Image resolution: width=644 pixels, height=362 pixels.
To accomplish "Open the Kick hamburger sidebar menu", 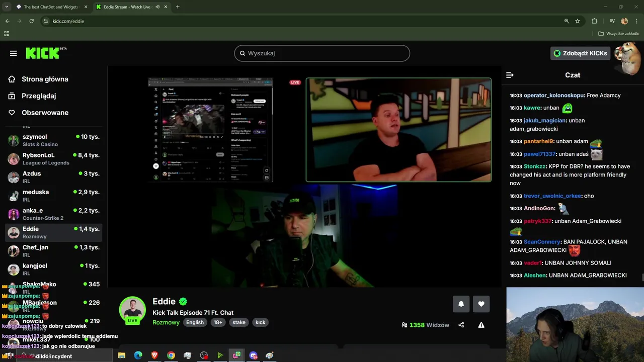I will pyautogui.click(x=14, y=53).
